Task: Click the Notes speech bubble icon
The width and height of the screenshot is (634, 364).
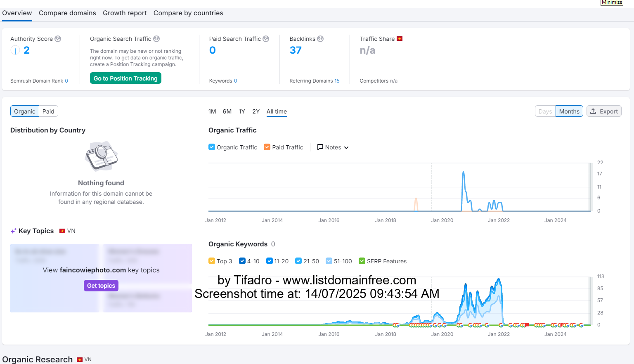Action: [x=320, y=147]
